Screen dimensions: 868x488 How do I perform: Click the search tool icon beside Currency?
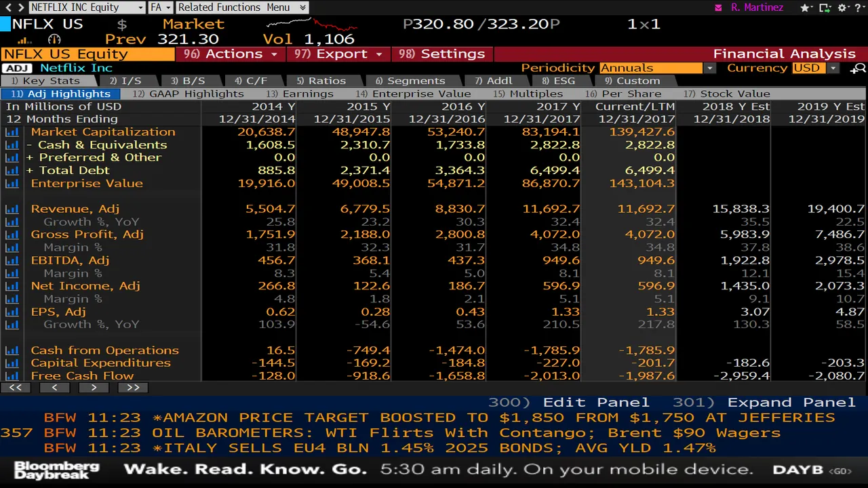coord(859,68)
